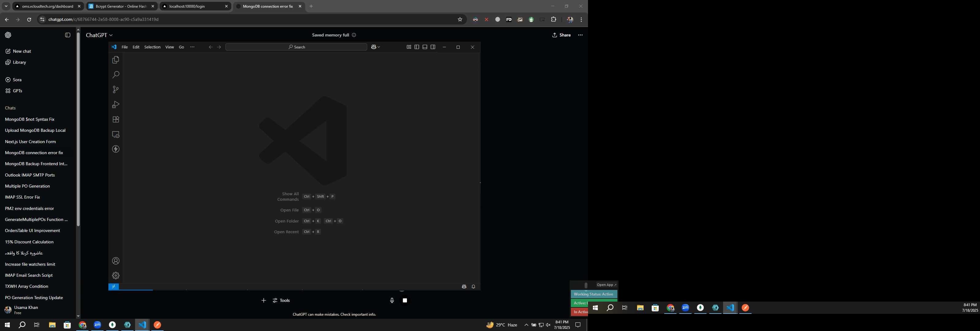The height and width of the screenshot is (331, 980).
Task: Open the VS Code Search view icon
Action: tap(116, 75)
